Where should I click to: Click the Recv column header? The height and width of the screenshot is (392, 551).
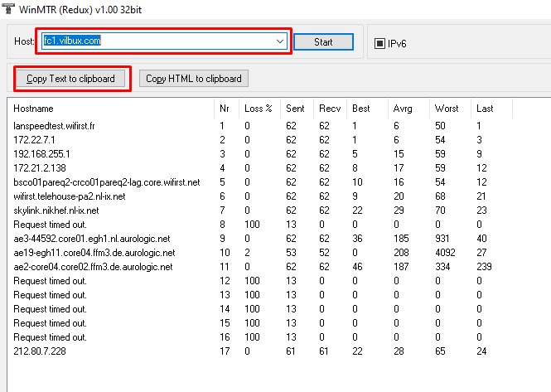(x=331, y=109)
